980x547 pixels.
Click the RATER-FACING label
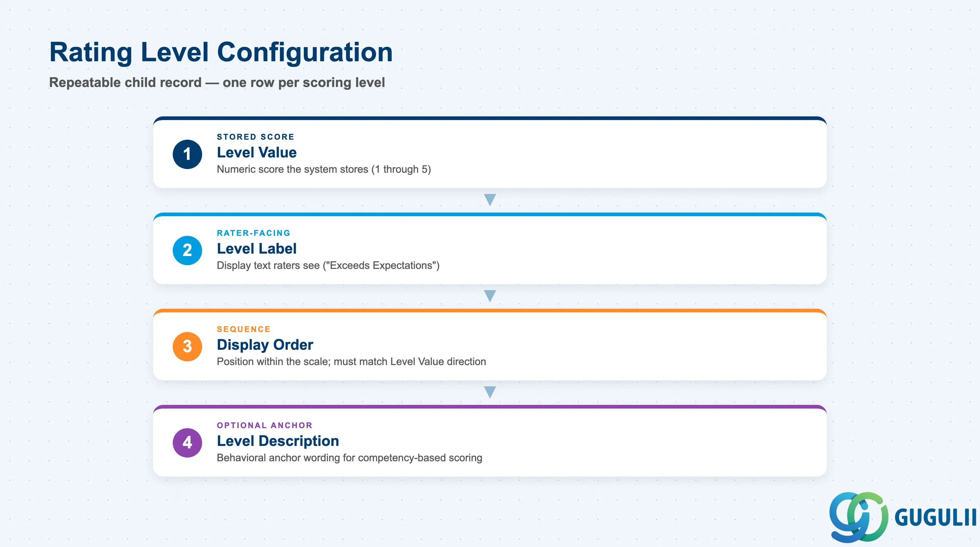coord(254,233)
